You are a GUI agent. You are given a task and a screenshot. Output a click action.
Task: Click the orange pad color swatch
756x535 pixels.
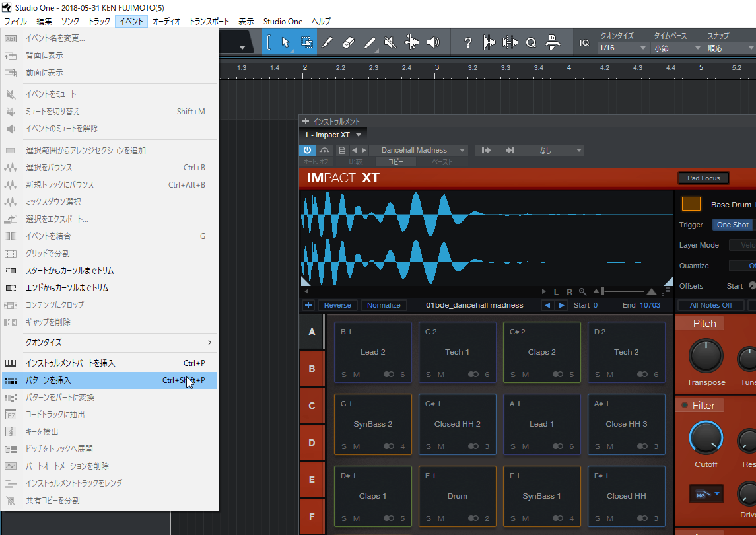click(691, 204)
